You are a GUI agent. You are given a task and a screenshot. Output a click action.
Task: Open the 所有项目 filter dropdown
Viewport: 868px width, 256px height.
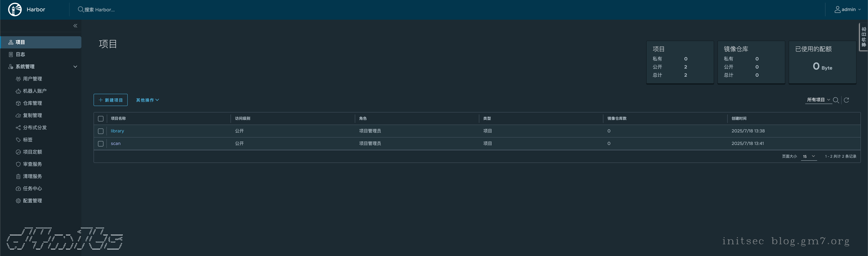(x=818, y=100)
